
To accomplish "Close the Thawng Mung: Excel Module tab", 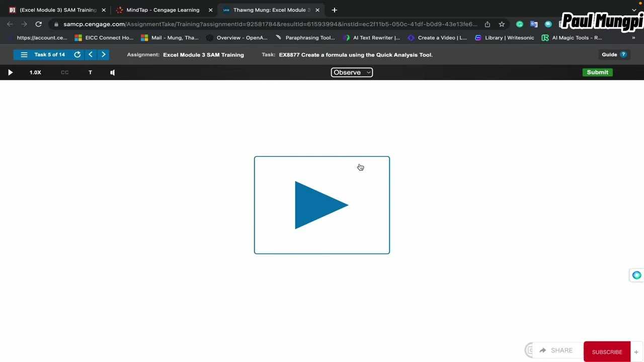I will 317,10.
